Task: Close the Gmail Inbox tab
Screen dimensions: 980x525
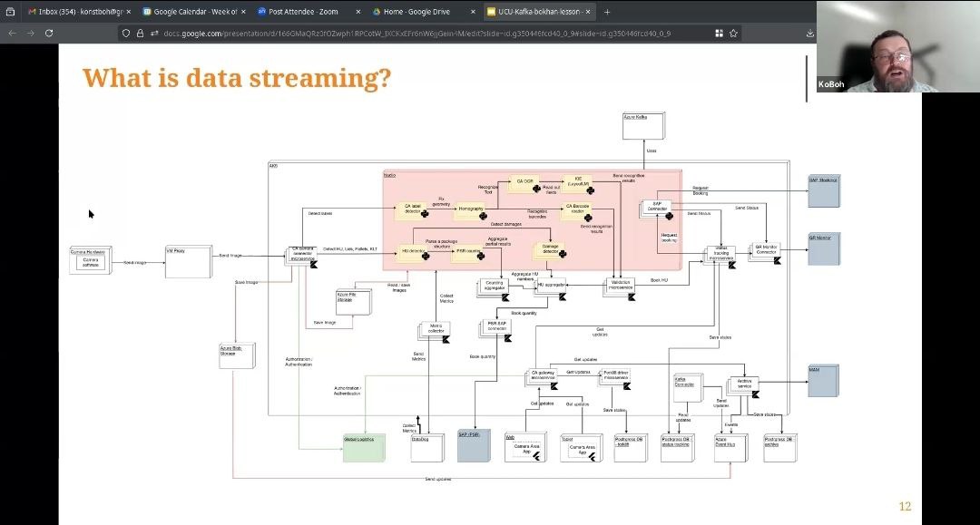Action: click(x=129, y=11)
